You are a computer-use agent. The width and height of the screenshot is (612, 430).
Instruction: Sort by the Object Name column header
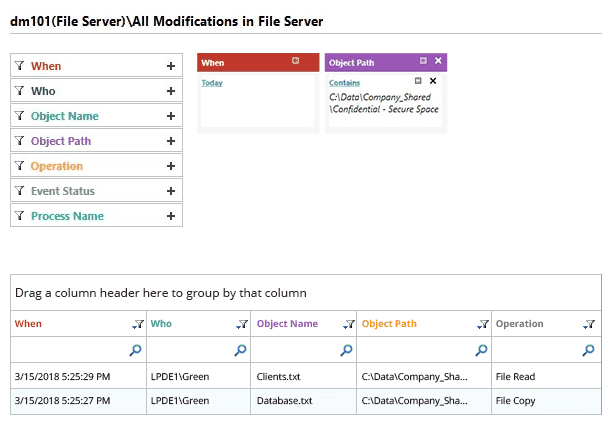pyautogui.click(x=287, y=324)
